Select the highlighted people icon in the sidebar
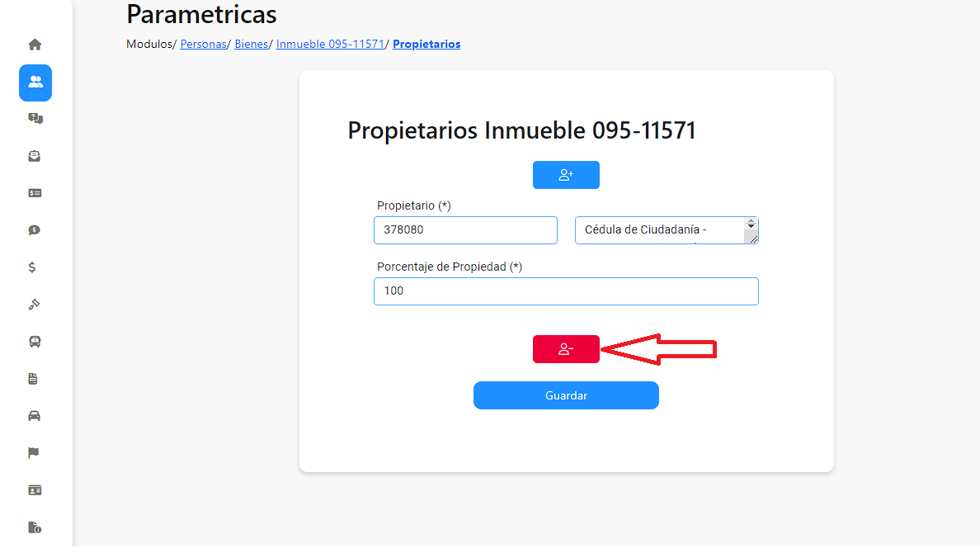This screenshot has width=980, height=553. pyautogui.click(x=35, y=83)
